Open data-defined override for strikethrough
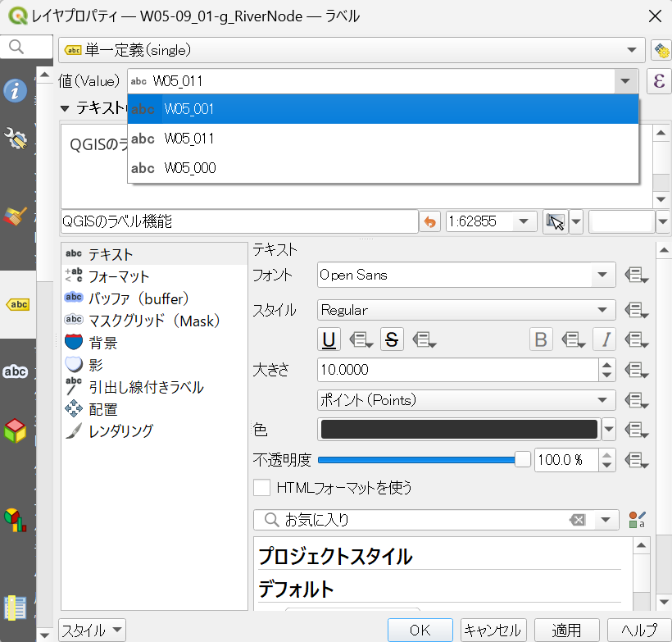 click(x=425, y=340)
